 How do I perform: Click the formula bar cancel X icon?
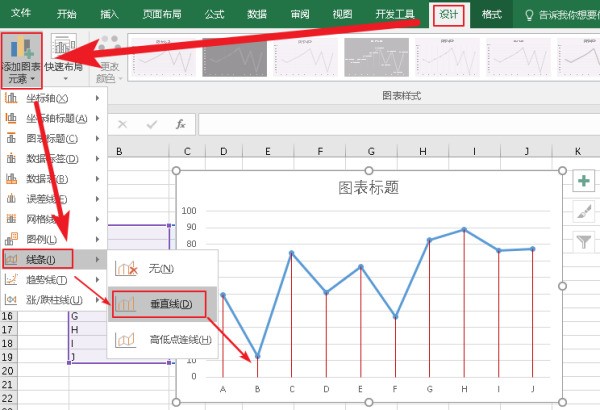122,124
